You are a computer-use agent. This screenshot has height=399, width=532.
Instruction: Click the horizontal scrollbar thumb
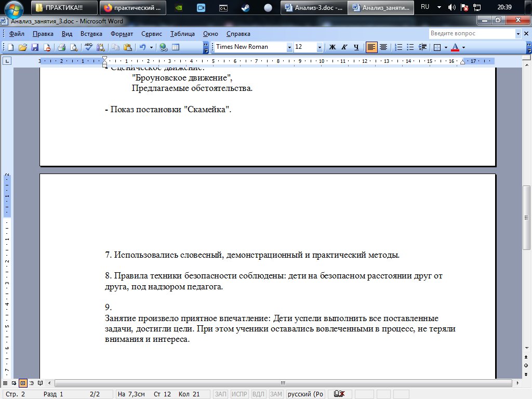click(x=283, y=383)
